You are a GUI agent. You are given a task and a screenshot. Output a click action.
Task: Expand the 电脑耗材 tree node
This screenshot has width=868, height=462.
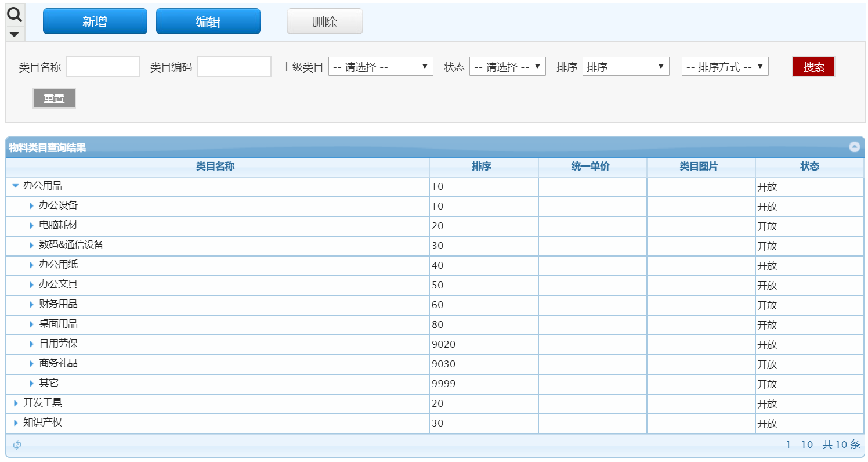pos(31,225)
